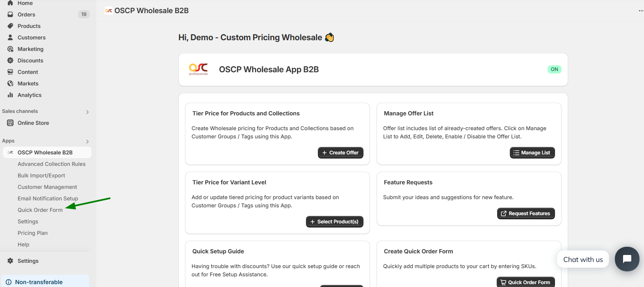Go to Advanced Collection Rules
Viewport: 644px width, 287px height.
[52, 164]
